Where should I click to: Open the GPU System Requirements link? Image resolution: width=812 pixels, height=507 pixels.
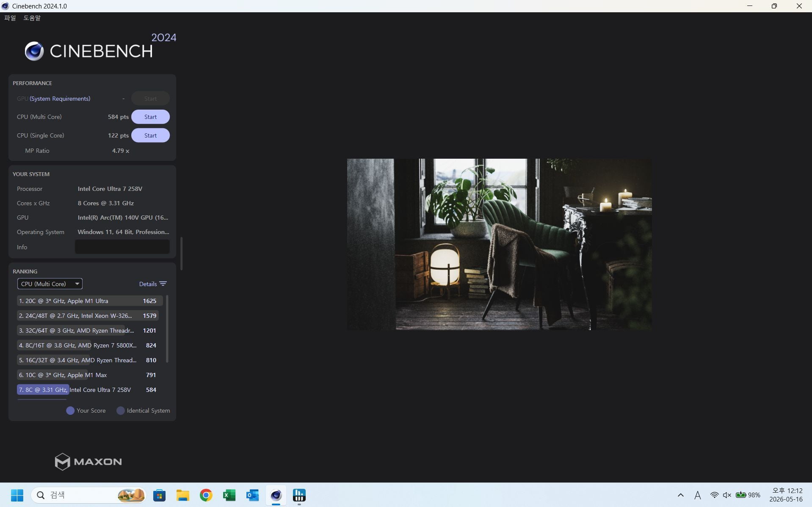click(60, 99)
